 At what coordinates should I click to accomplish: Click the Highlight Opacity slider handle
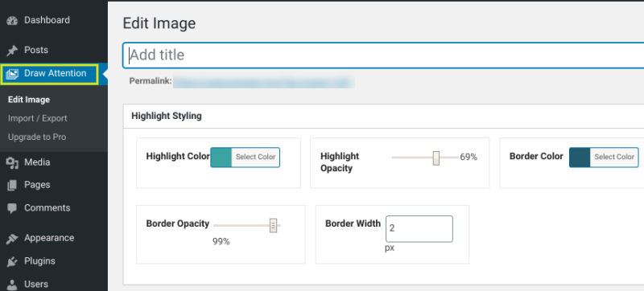tap(436, 158)
